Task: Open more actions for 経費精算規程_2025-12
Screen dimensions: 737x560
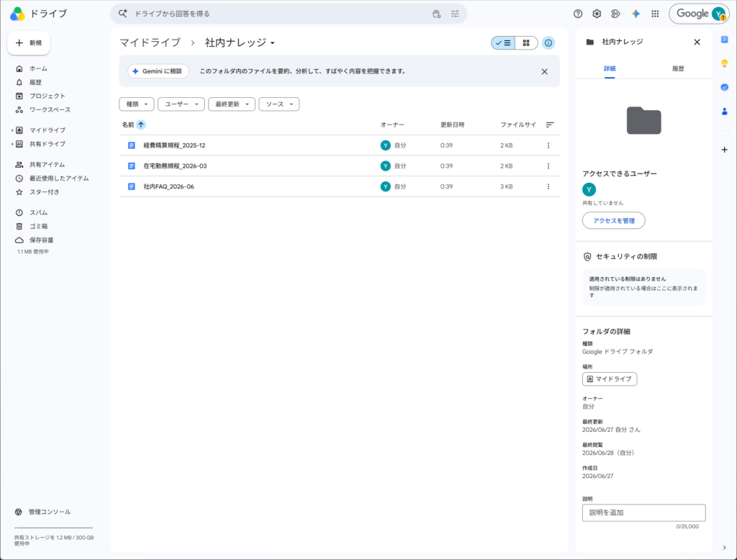Action: click(548, 145)
